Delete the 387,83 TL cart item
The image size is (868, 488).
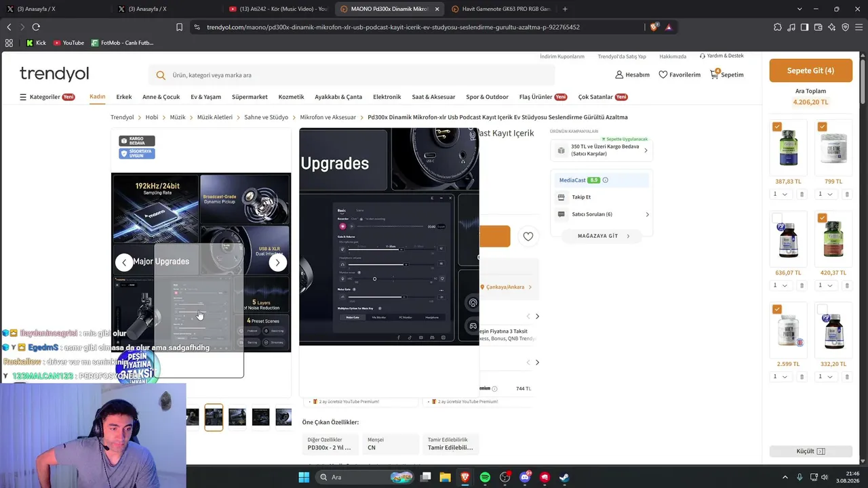tap(802, 195)
